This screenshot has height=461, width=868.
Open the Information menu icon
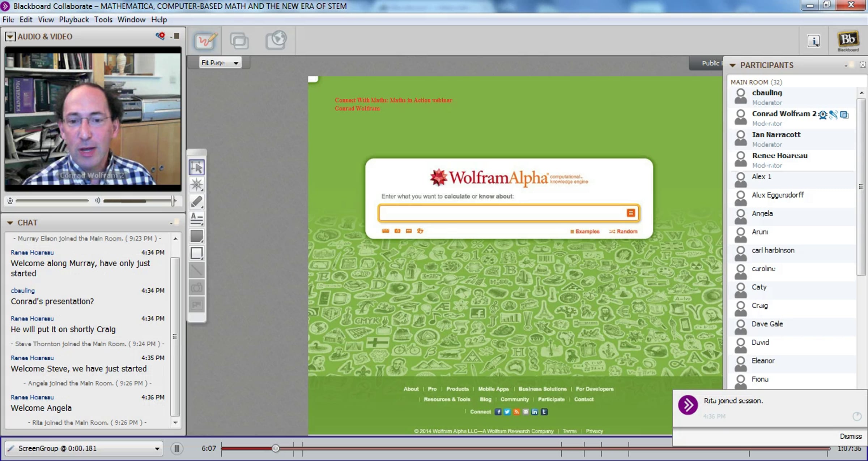coord(813,41)
